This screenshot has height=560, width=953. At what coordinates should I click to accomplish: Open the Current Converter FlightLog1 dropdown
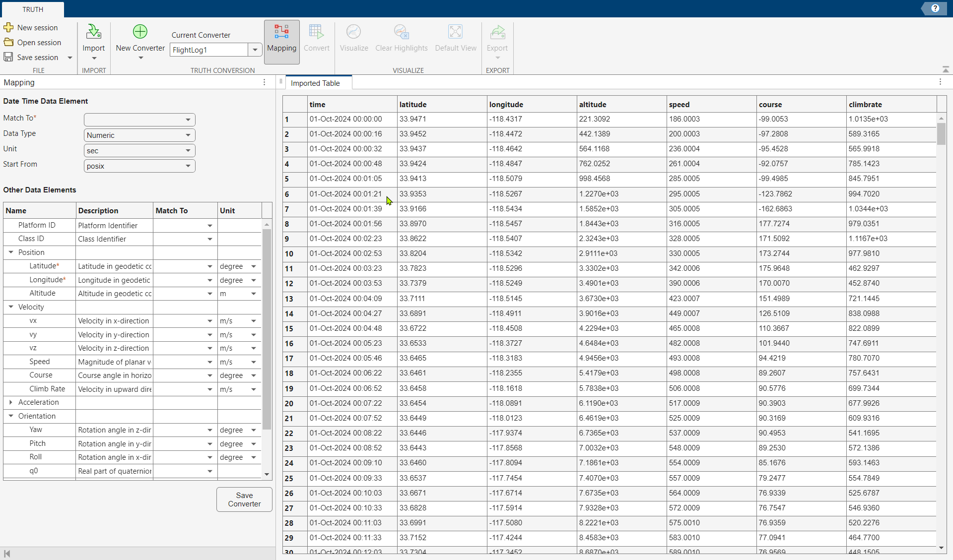(255, 50)
